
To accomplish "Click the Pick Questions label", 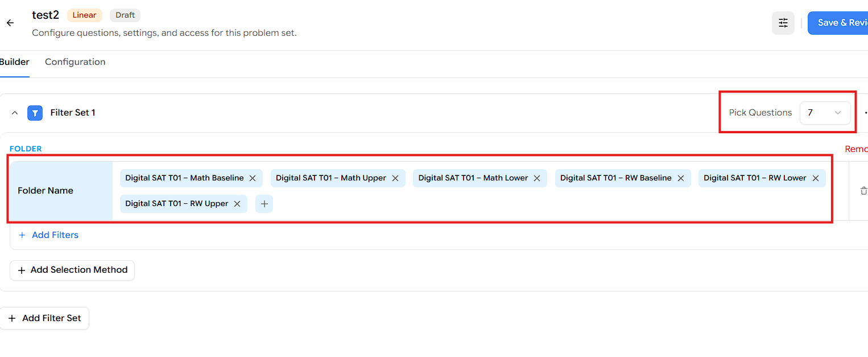I will click(760, 113).
